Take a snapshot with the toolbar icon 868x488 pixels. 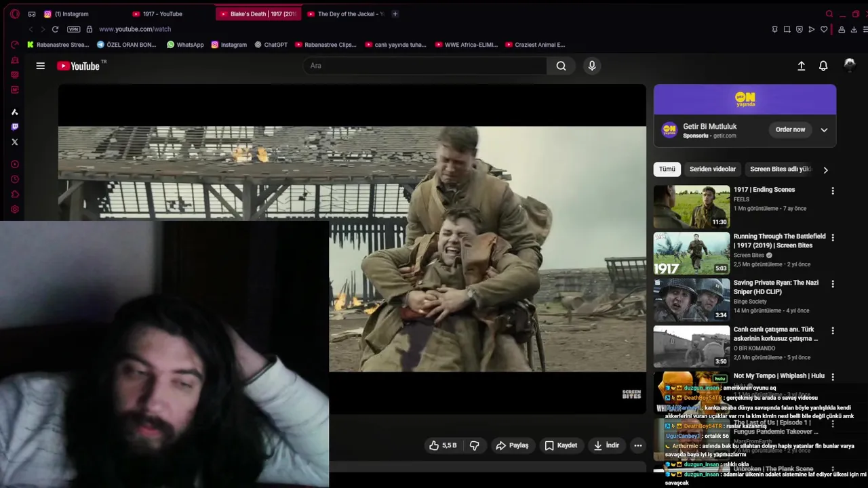point(787,29)
